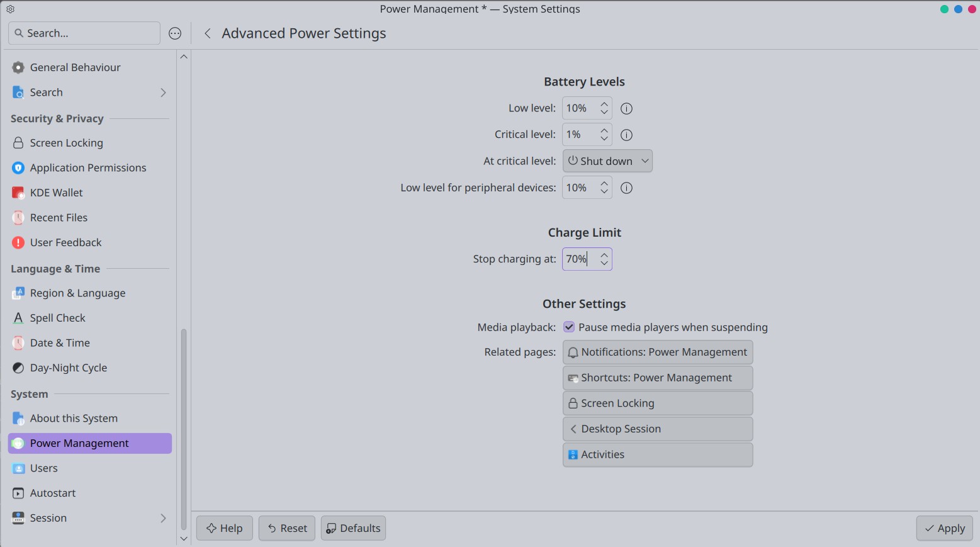This screenshot has height=547, width=980.
Task: Open KDE Wallet settings
Action: (x=56, y=193)
